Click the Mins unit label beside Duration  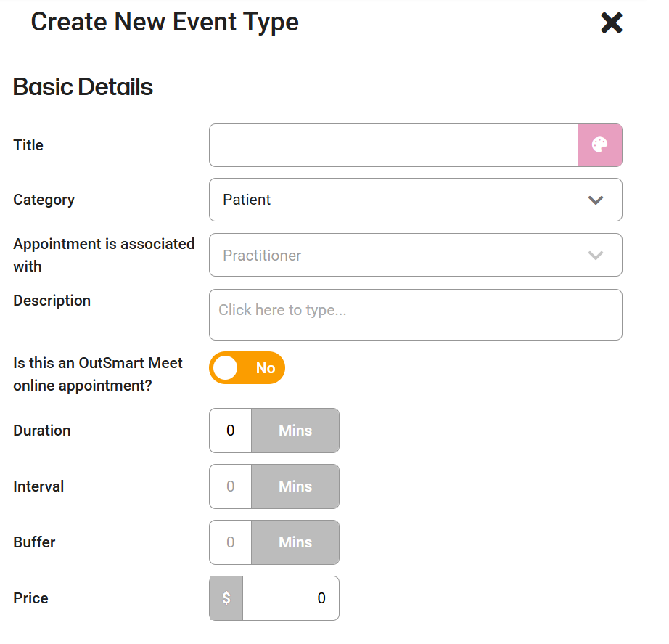pos(295,431)
